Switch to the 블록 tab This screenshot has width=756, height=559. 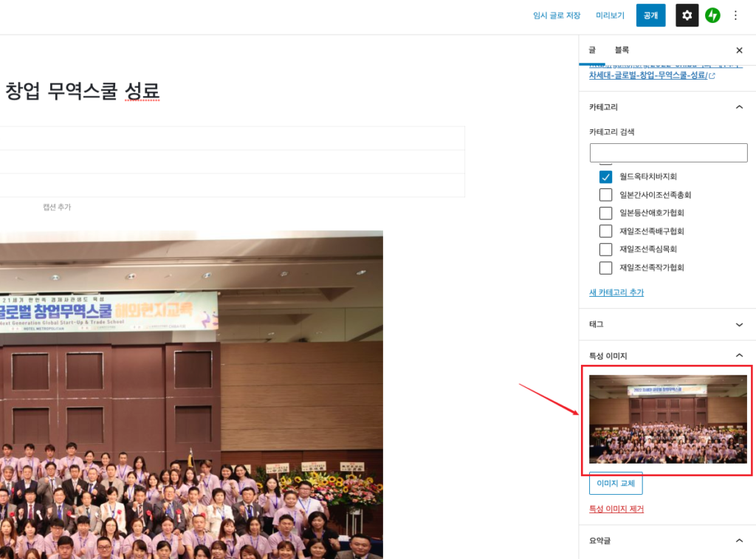click(x=622, y=50)
